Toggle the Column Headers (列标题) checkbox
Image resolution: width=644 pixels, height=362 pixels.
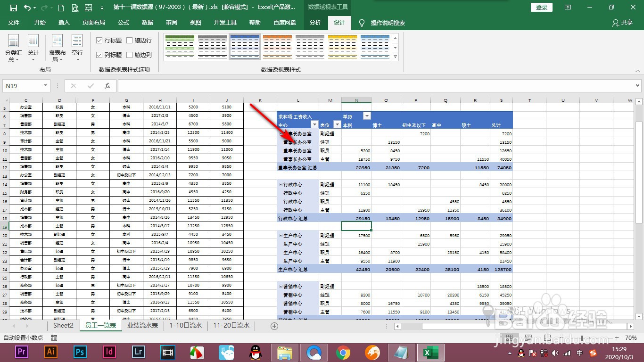(99, 55)
